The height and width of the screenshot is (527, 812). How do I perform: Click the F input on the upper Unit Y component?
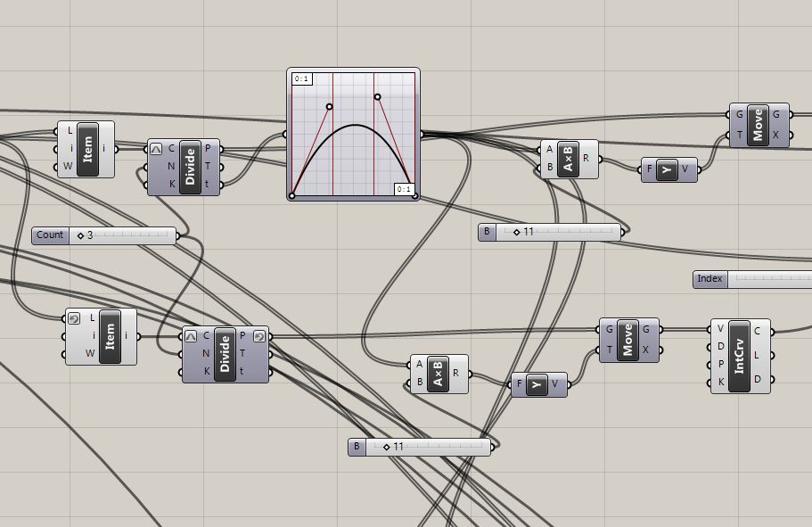click(x=650, y=169)
